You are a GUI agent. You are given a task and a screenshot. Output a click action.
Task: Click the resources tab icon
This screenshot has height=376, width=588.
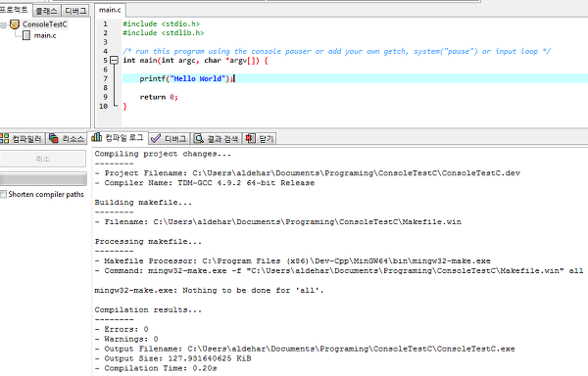[54, 138]
